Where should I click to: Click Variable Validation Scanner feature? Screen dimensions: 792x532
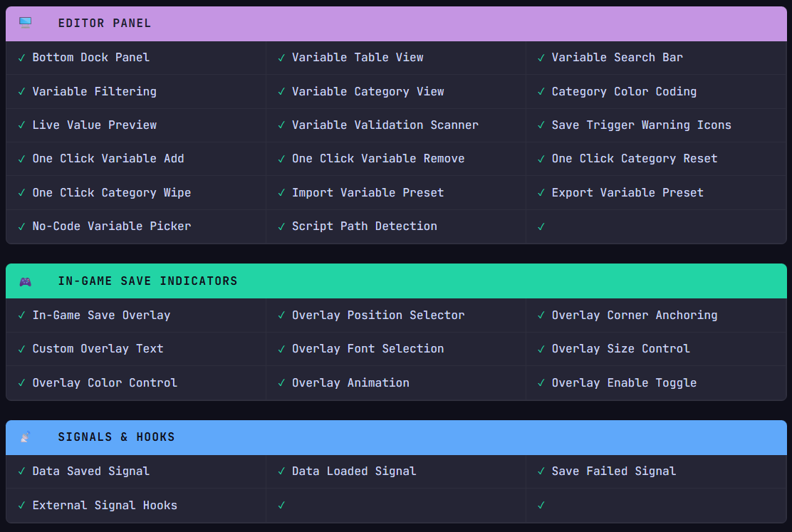coord(385,125)
